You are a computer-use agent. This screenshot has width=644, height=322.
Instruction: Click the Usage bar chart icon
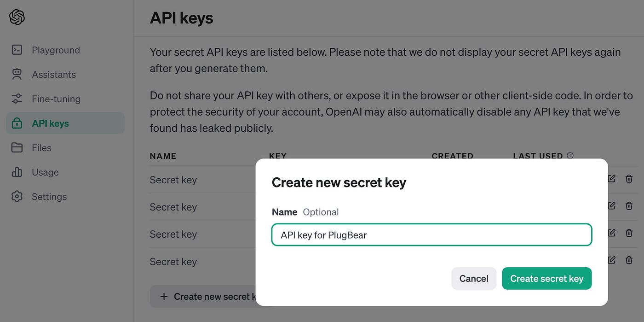[17, 172]
